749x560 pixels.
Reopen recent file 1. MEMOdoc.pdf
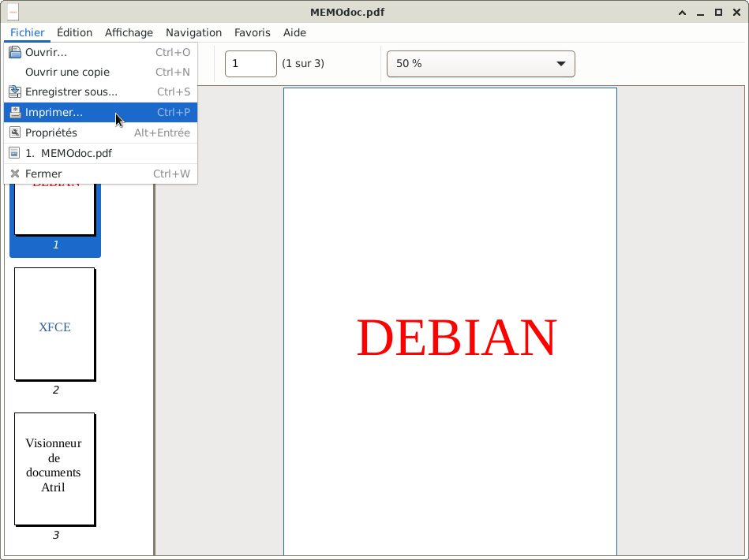(x=100, y=153)
